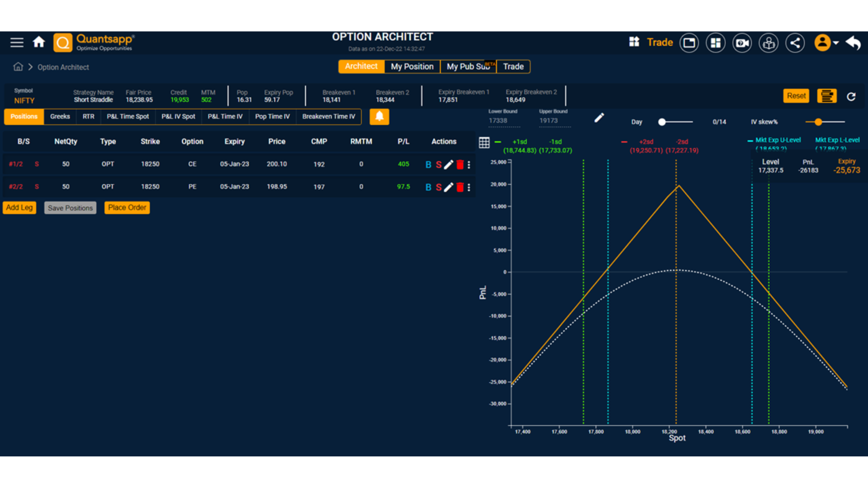
Task: Click the share icon in header
Action: pyautogui.click(x=795, y=43)
